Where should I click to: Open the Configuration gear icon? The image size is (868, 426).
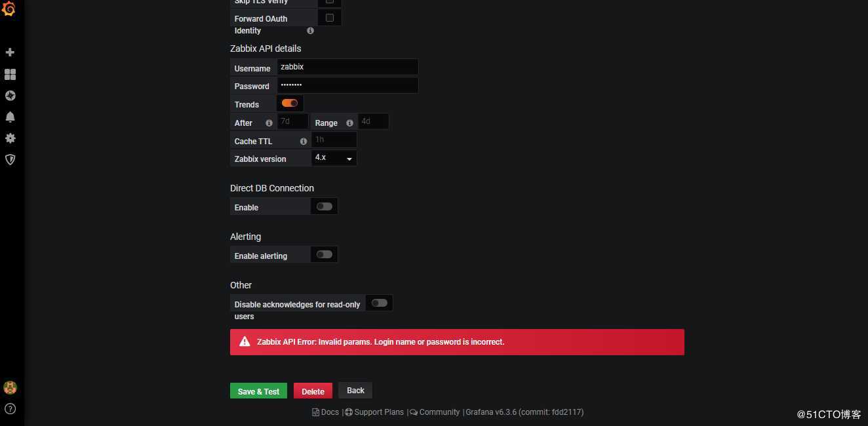point(10,138)
